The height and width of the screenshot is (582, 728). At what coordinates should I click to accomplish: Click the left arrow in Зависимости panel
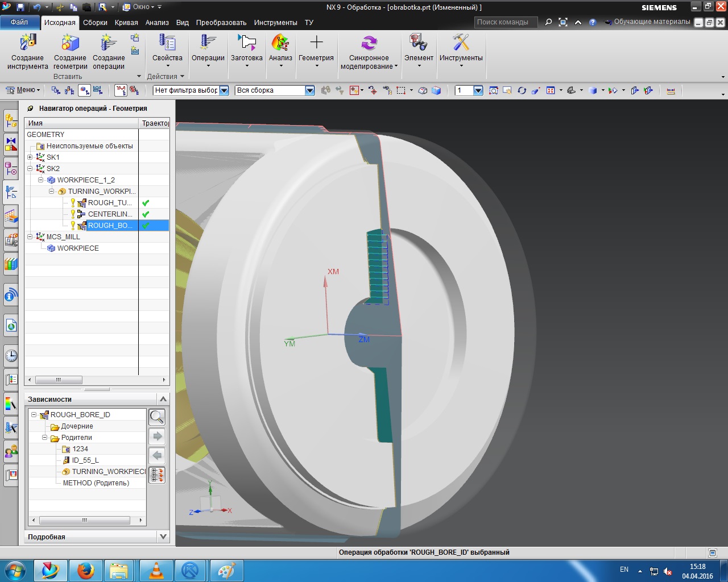point(157,456)
